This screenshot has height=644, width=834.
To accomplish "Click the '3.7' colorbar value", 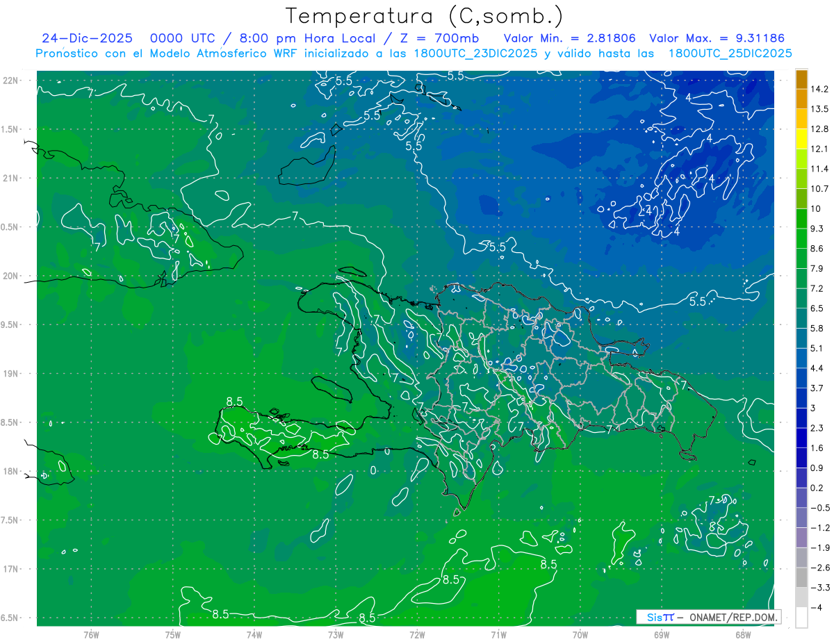I will 817,388.
